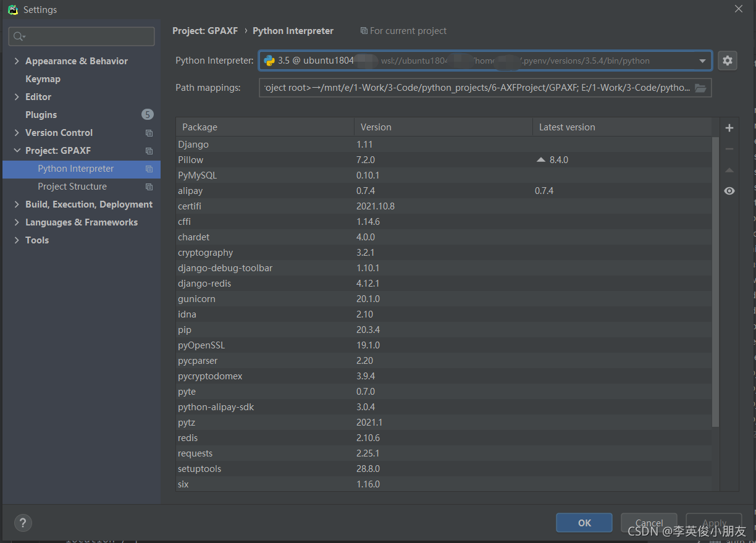Select the pyOpenSSL package row
The height and width of the screenshot is (543, 756).
[443, 345]
